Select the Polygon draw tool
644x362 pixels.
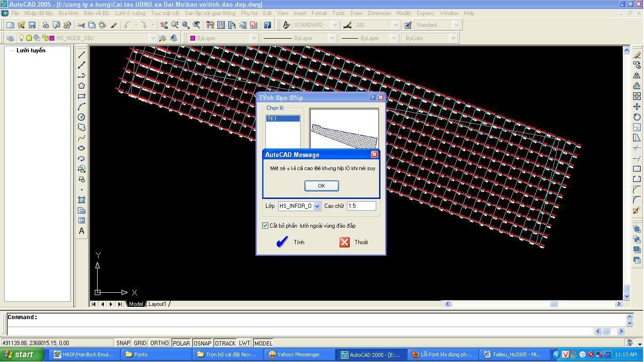tap(82, 86)
